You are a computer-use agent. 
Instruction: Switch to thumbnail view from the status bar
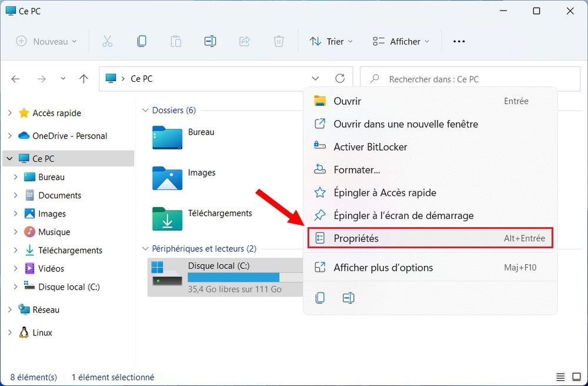pos(575,377)
